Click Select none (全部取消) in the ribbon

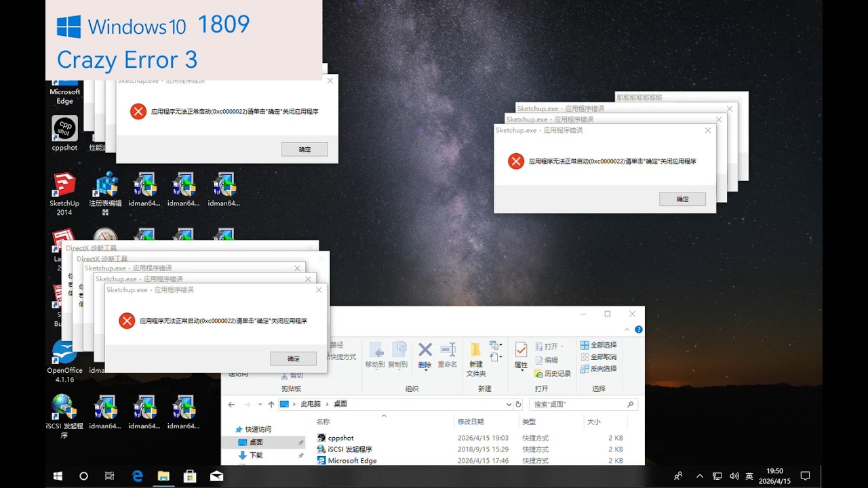click(x=599, y=357)
